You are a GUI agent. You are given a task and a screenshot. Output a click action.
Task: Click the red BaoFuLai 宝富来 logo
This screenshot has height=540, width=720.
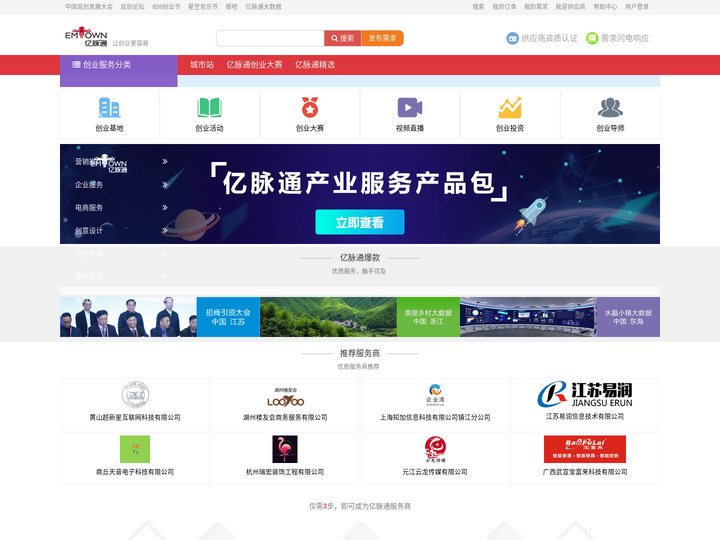pyautogui.click(x=585, y=449)
